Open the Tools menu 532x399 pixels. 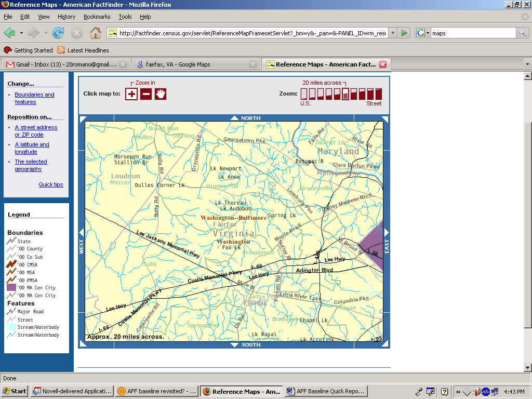125,17
